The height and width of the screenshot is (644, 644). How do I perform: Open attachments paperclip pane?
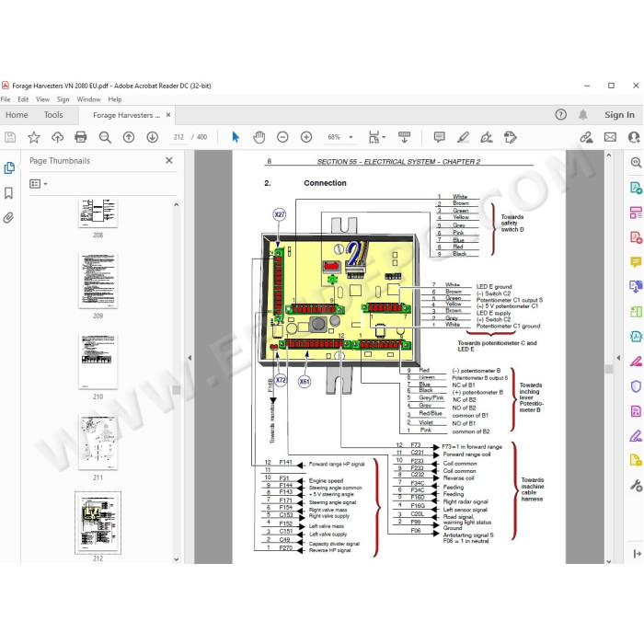click(x=8, y=218)
